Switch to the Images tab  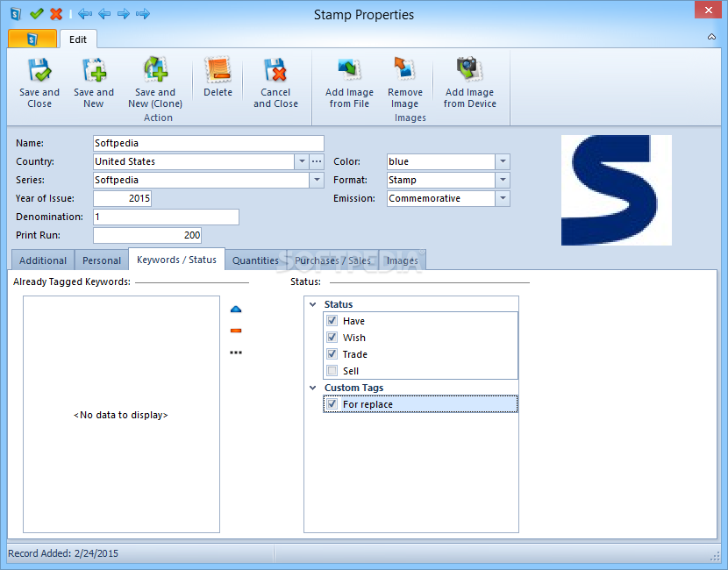tap(402, 260)
